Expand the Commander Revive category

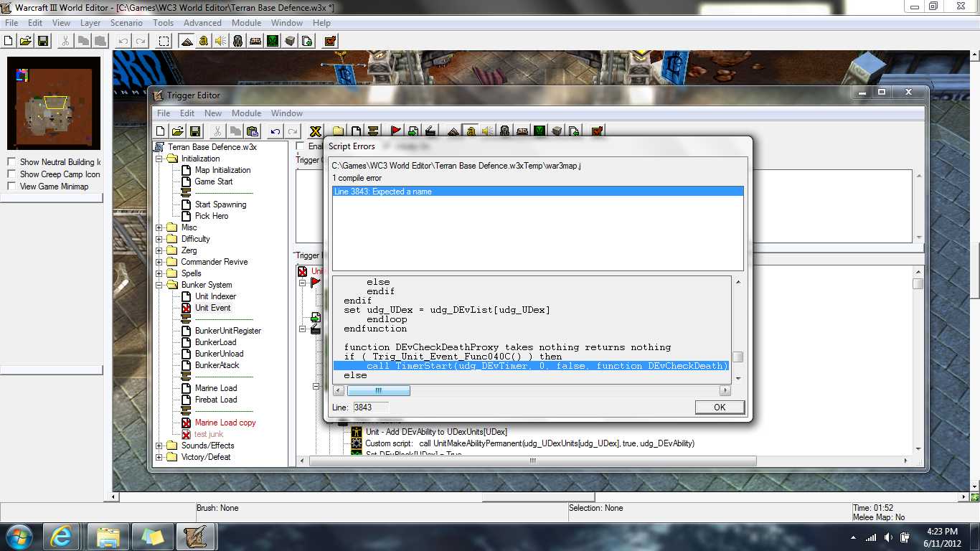pyautogui.click(x=159, y=262)
